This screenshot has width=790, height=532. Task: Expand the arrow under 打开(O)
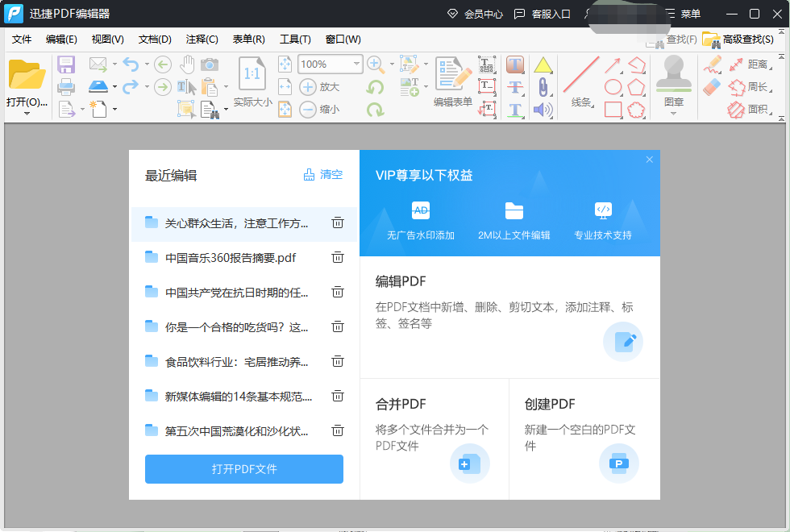(x=26, y=114)
